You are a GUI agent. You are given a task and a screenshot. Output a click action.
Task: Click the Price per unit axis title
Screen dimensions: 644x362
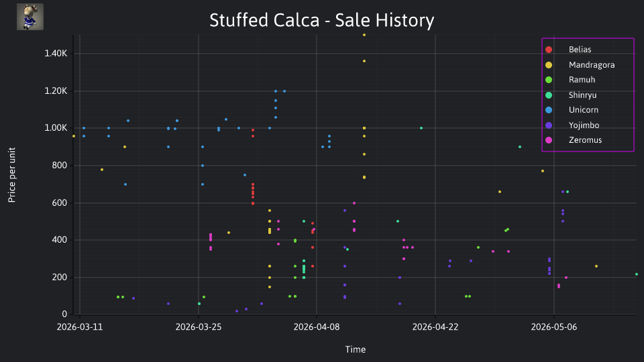(12, 175)
